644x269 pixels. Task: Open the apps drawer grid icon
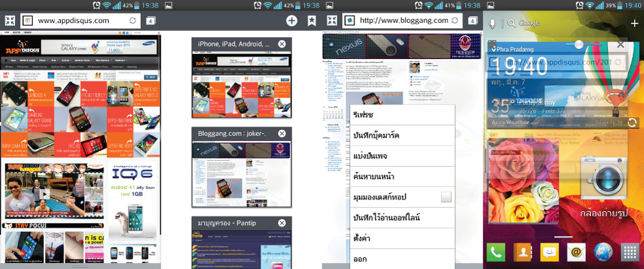pyautogui.click(x=630, y=252)
